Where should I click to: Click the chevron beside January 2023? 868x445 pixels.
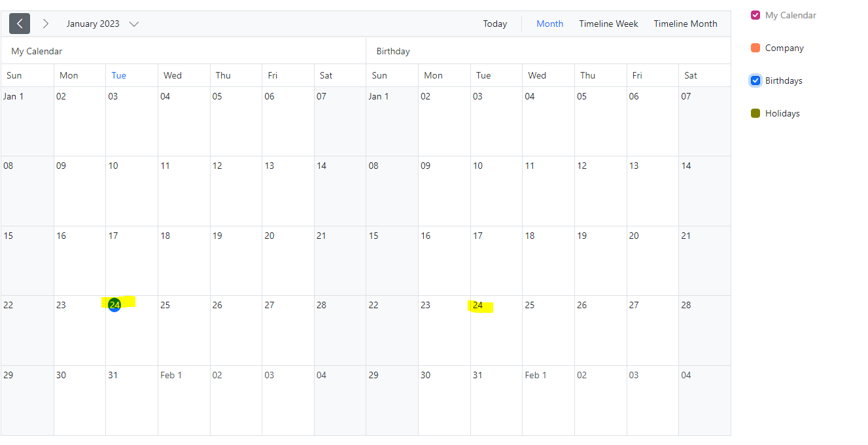tap(134, 24)
